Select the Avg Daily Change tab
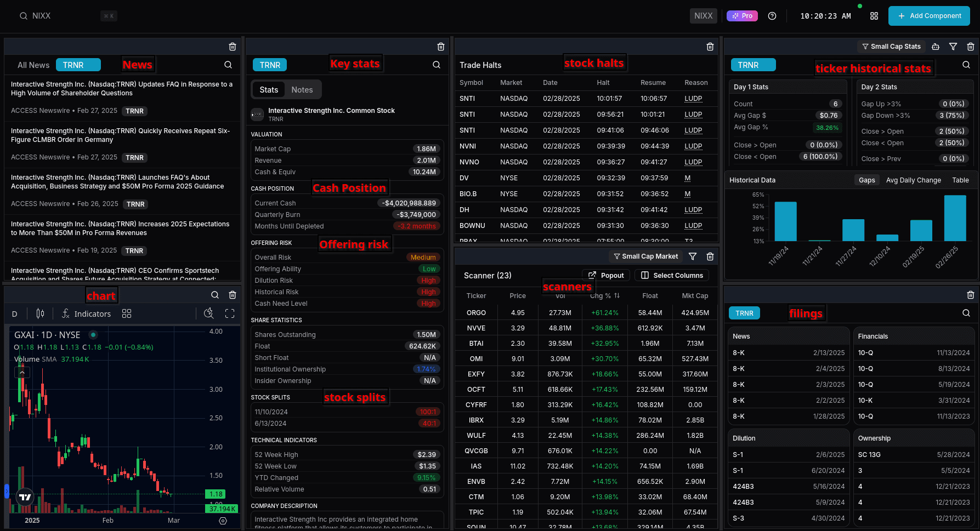 913,180
